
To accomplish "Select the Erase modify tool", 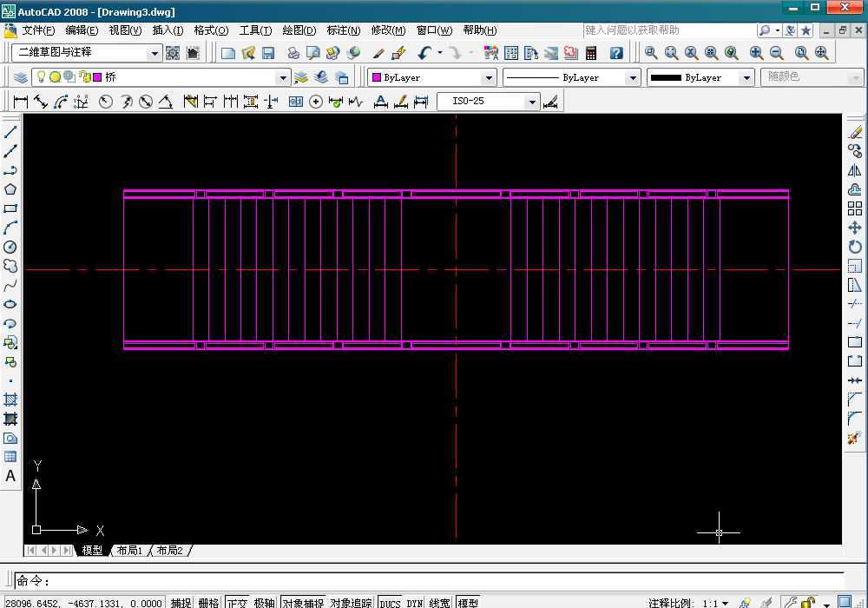I will point(855,132).
